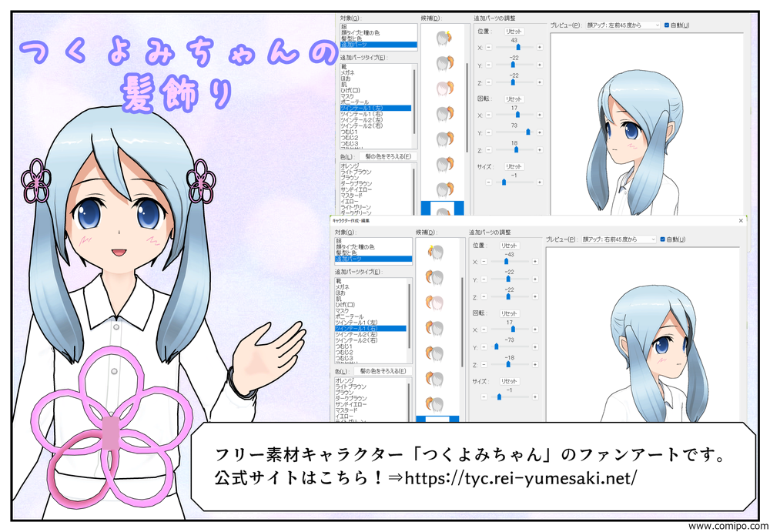Choose ツインテール1(左) in the back dialog
This screenshot has width=770, height=532.
[377, 108]
